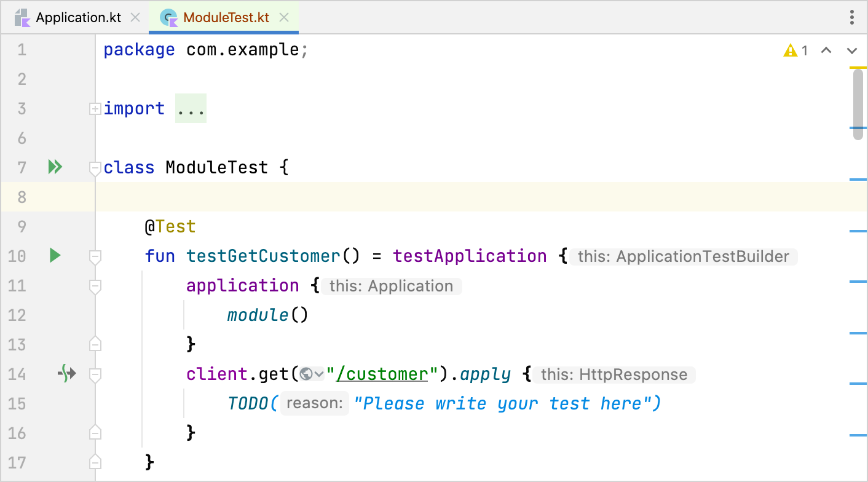
Task: Click the suspend function call gutter icon
Action: (66, 374)
